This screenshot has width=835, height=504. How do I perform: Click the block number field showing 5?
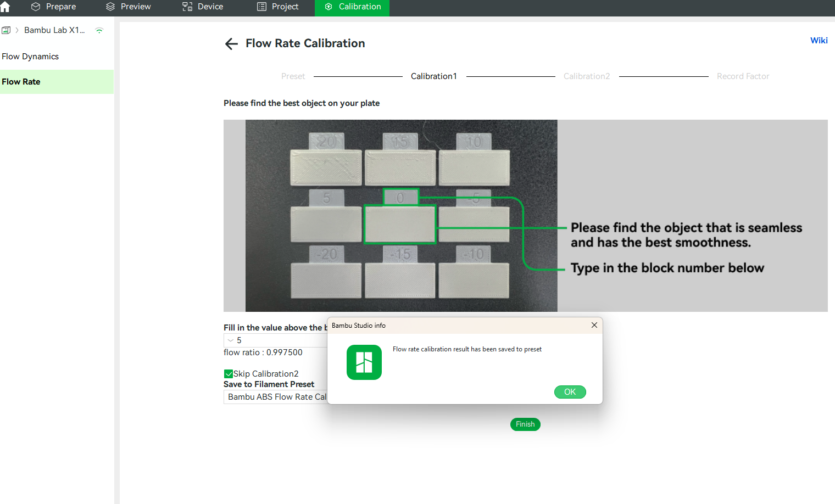coord(275,340)
